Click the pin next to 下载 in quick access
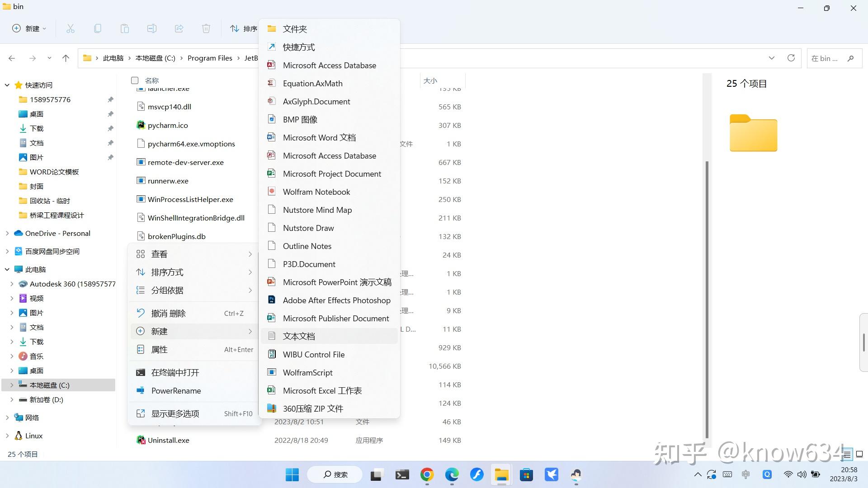868x488 pixels. [110, 128]
